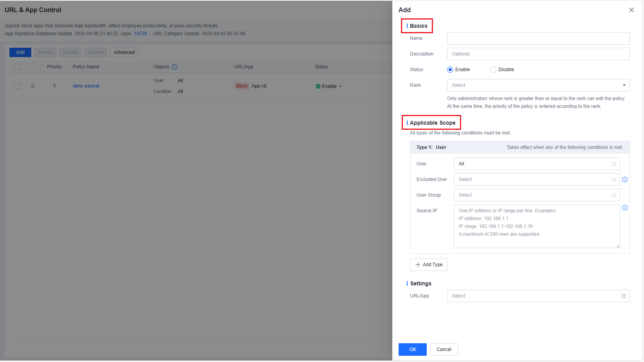Click the App (4) text
Image resolution: width=644 pixels, height=362 pixels.
pos(259,86)
